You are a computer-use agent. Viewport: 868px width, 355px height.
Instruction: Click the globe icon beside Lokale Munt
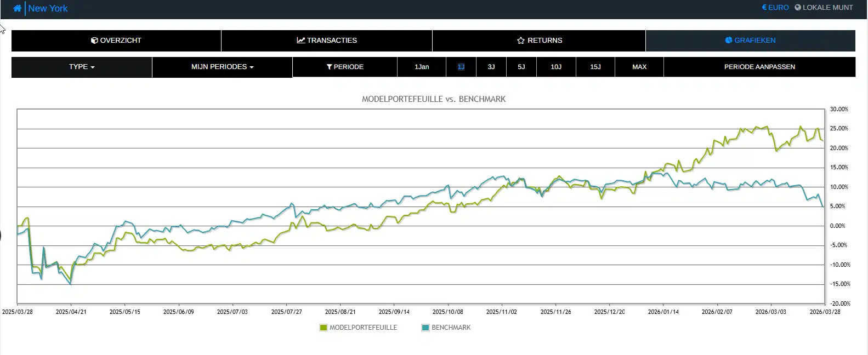pos(798,8)
